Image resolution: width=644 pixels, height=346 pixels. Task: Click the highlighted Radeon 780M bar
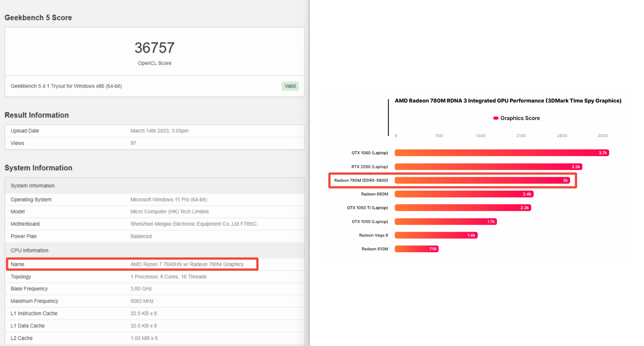click(x=482, y=180)
